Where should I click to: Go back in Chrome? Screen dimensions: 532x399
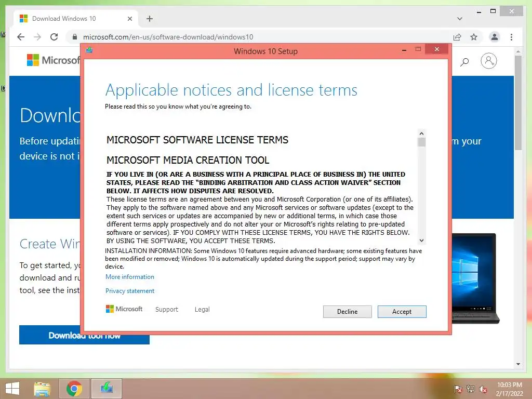click(x=21, y=37)
